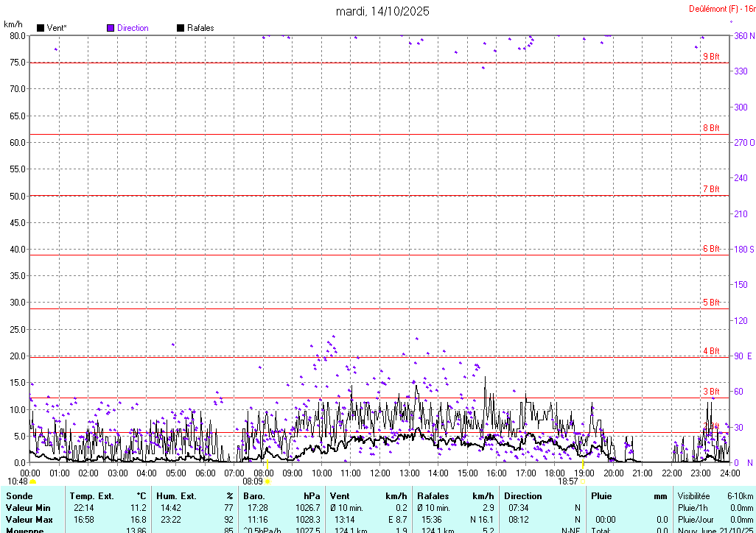The height and width of the screenshot is (533, 756).
Task: Click the 180 S direction axis label
Action: (740, 250)
